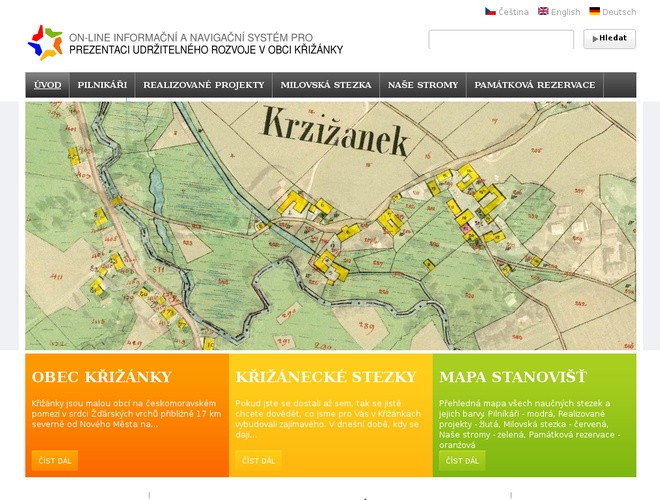Viewport: 660px width, 500px height.
Task: Click the Czech flag icon
Action: pos(490,12)
